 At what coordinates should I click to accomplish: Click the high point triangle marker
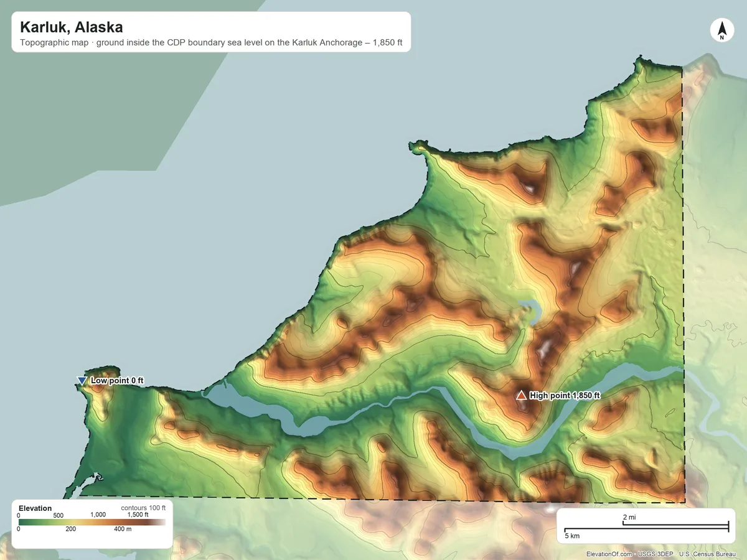coord(521,395)
